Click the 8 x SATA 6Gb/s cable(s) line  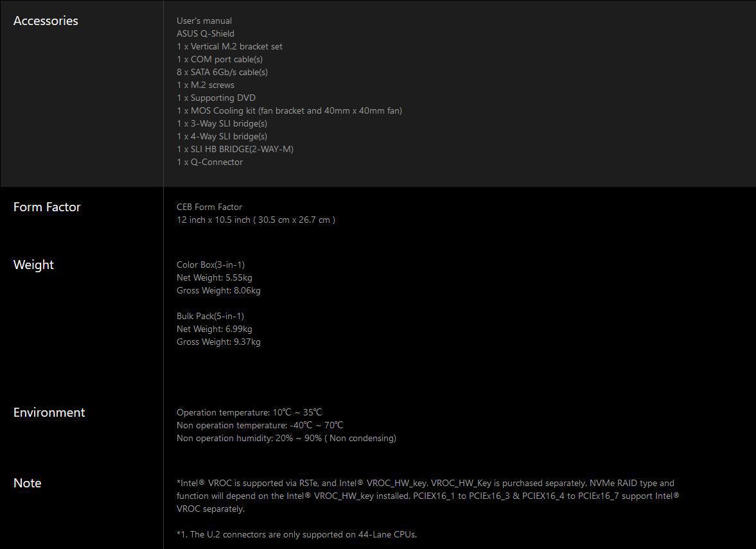[222, 73]
